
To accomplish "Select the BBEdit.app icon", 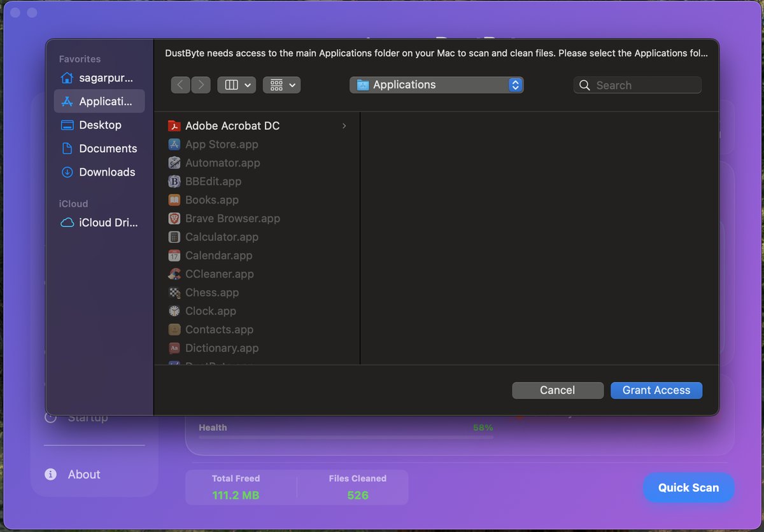I will pyautogui.click(x=174, y=181).
